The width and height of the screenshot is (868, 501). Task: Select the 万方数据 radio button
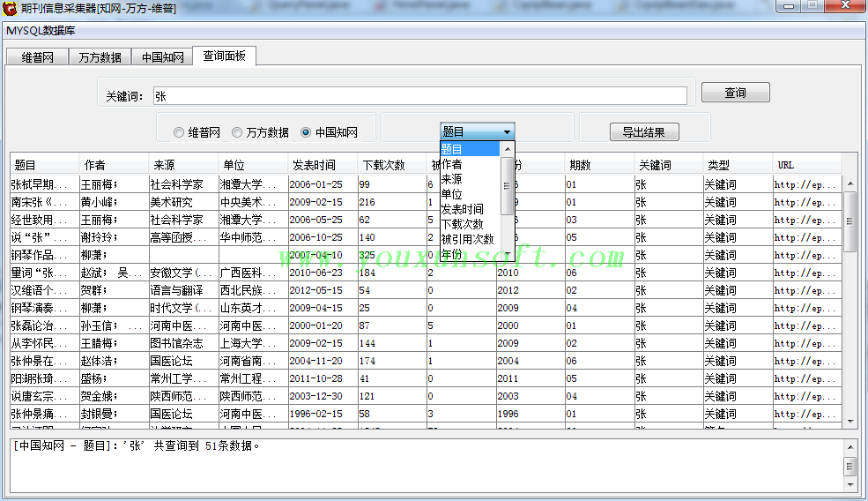point(261,132)
